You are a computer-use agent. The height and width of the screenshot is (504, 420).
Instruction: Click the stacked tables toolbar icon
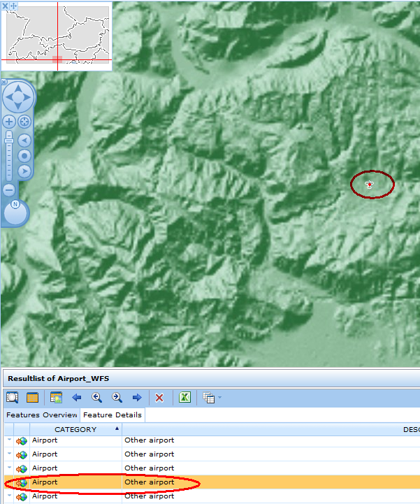click(209, 398)
